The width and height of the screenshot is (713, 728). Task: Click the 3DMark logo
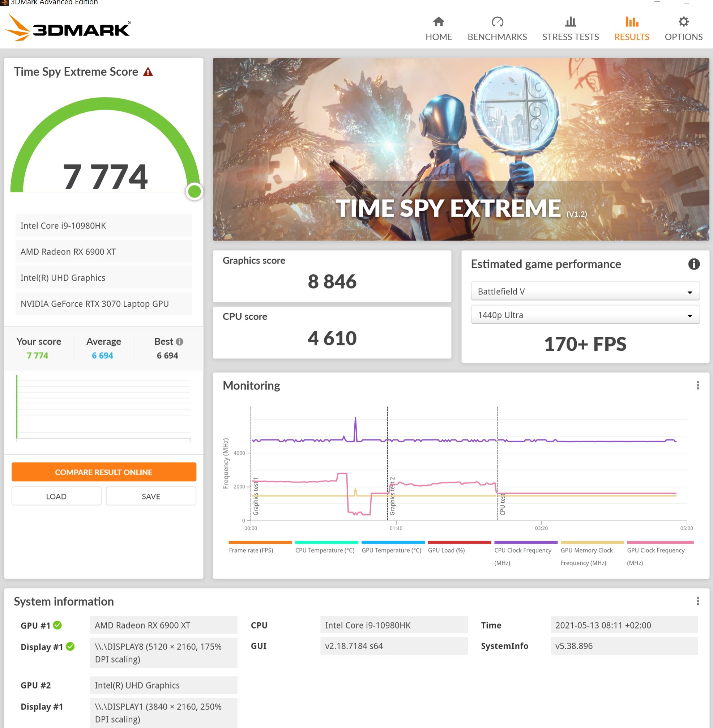(x=68, y=28)
